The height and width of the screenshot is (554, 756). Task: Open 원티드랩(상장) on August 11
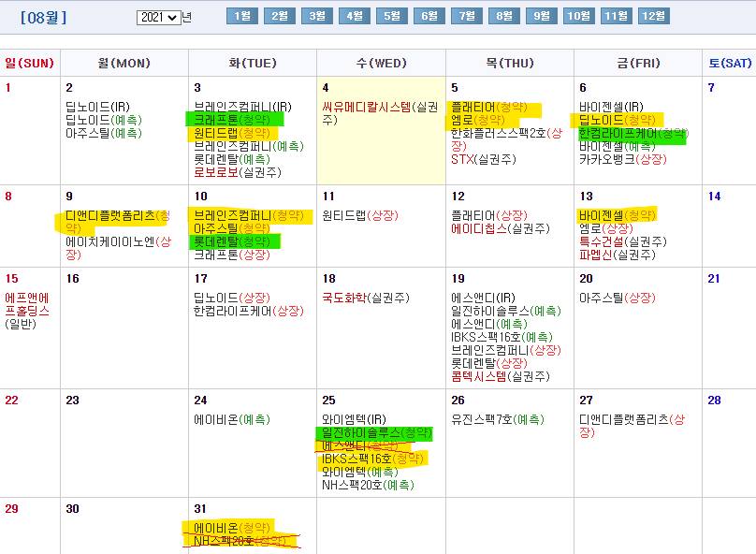(360, 215)
